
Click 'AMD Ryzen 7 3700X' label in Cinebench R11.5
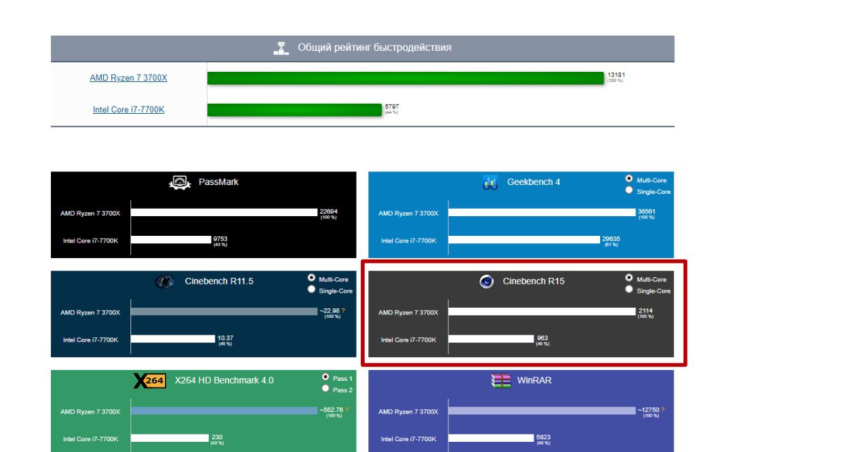tap(90, 312)
